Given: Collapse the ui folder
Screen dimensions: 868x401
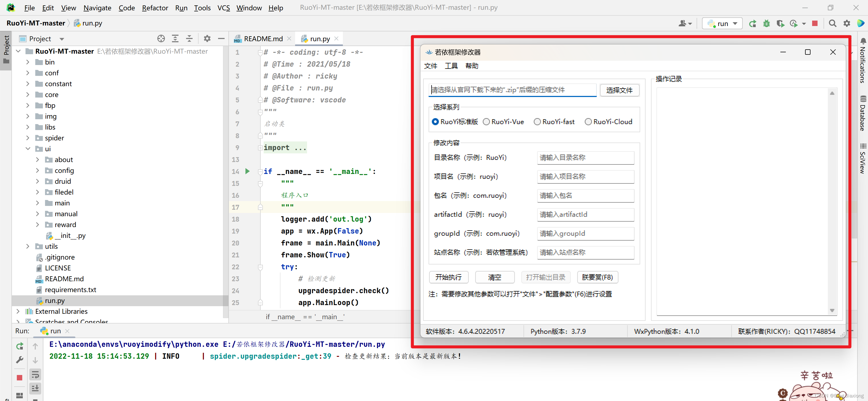Looking at the screenshot, I should (x=28, y=148).
